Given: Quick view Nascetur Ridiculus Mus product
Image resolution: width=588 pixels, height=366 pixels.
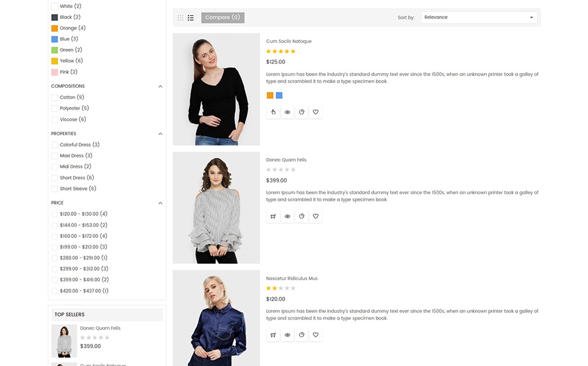Looking at the screenshot, I should (287, 335).
